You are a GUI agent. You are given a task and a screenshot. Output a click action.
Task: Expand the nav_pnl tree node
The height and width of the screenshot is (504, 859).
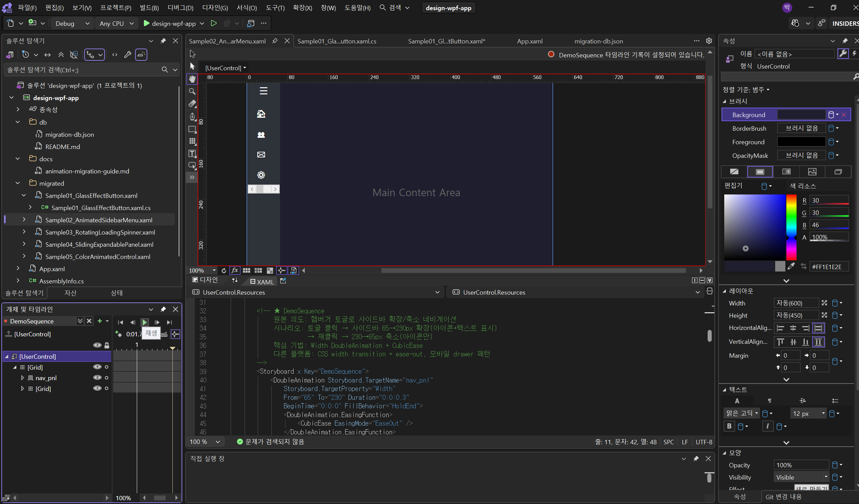pos(22,378)
